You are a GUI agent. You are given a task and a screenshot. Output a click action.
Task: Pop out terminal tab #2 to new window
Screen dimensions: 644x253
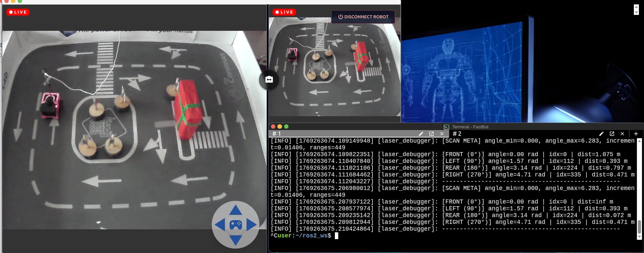[x=612, y=134]
